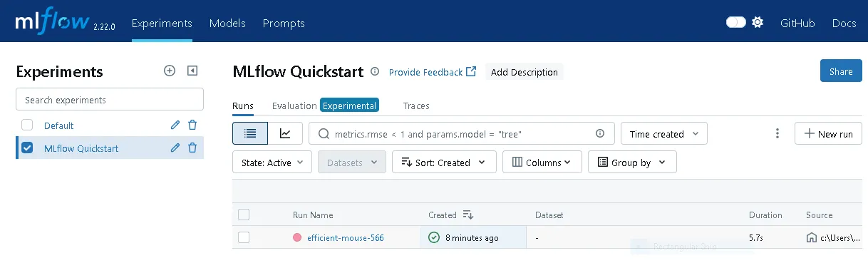This screenshot has width=868, height=263.
Task: Open the Datasets dropdown
Action: click(x=352, y=163)
